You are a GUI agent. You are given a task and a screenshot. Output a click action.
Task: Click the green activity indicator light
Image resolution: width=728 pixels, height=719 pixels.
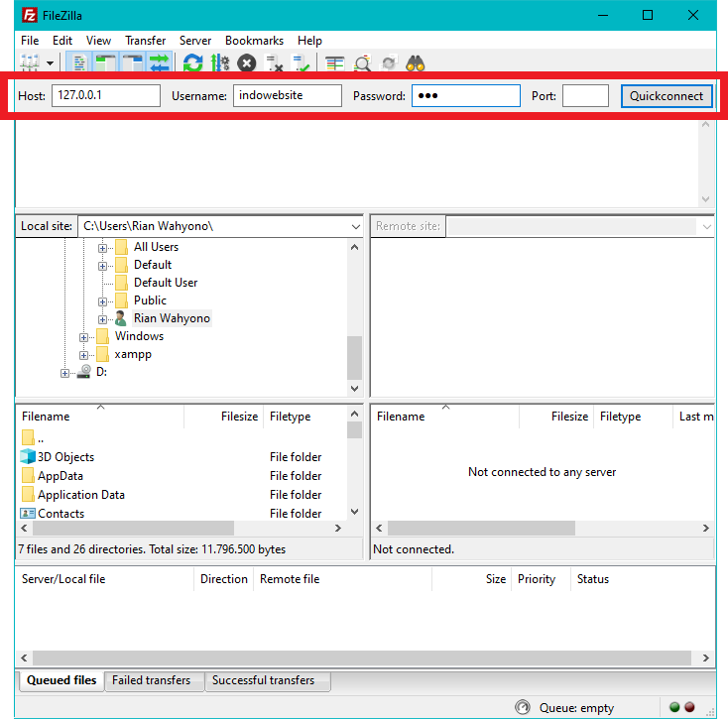tap(674, 707)
